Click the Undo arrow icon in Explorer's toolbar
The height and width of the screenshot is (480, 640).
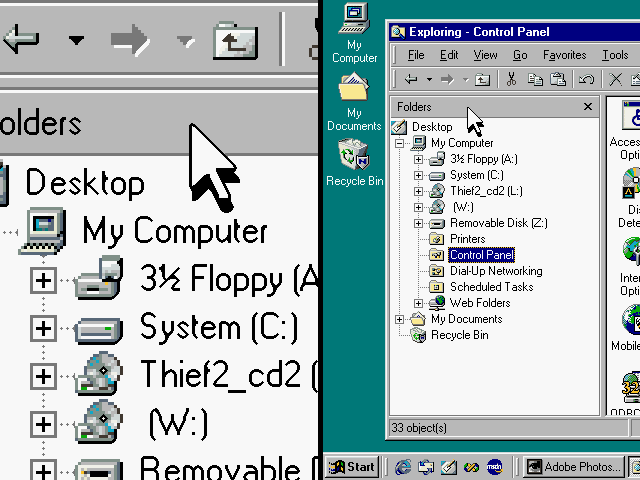pos(586,79)
